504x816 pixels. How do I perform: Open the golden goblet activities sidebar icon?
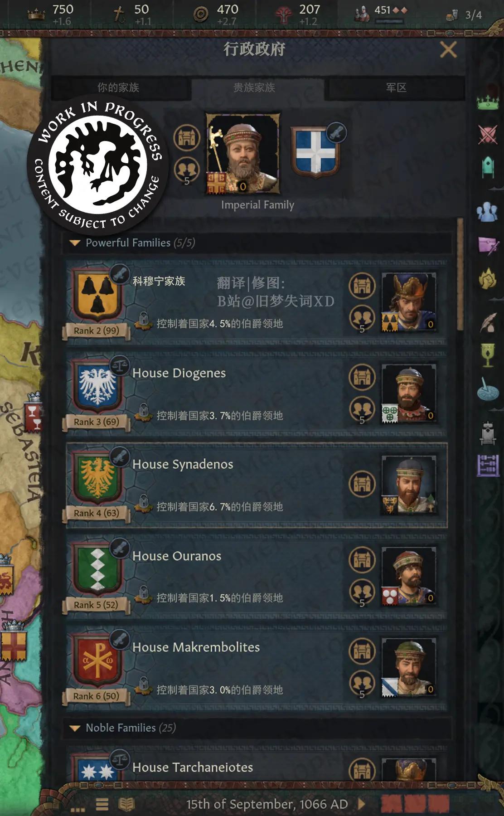click(488, 355)
